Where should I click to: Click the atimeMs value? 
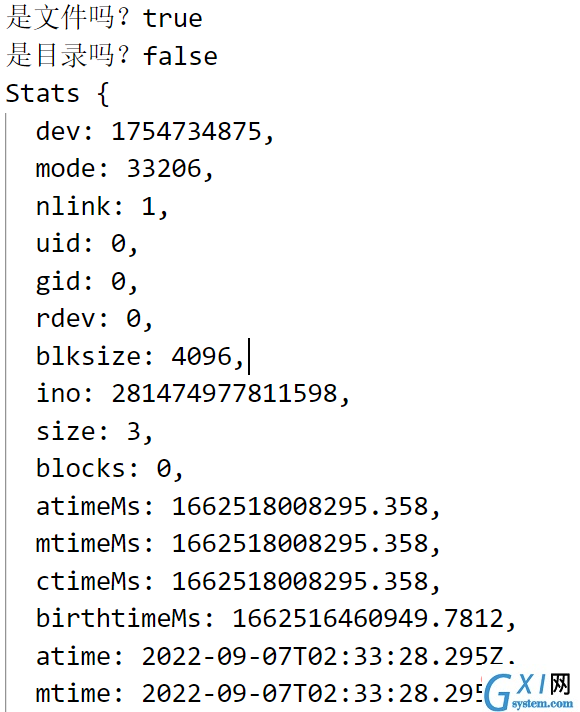(x=300, y=506)
